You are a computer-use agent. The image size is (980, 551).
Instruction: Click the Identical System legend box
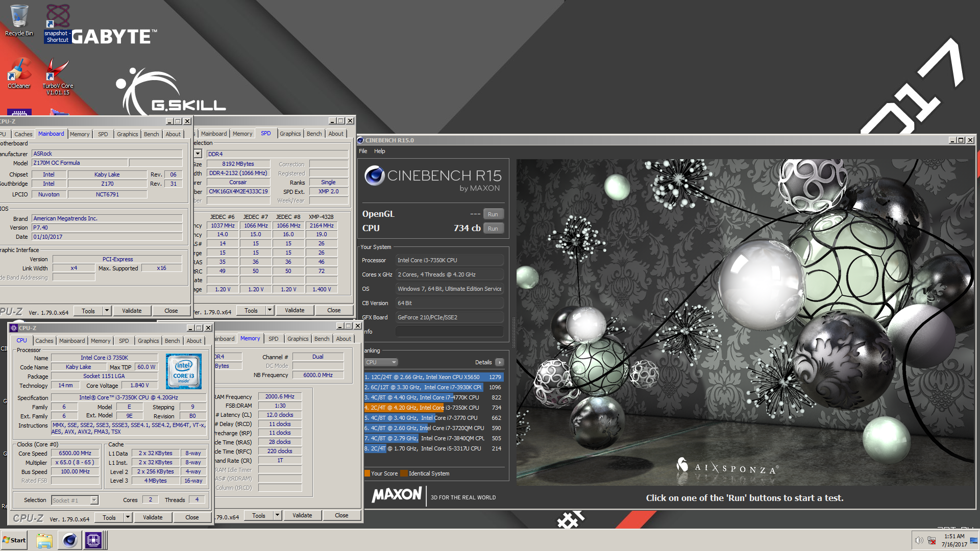tap(404, 473)
